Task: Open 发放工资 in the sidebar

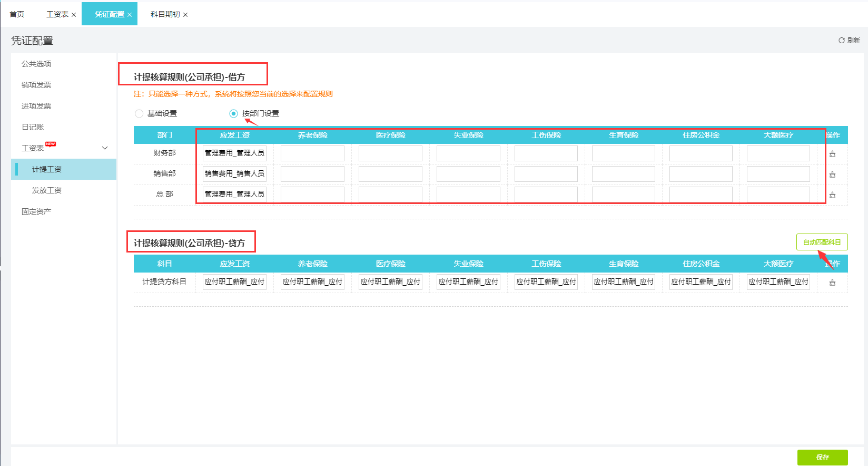Action: click(x=47, y=190)
